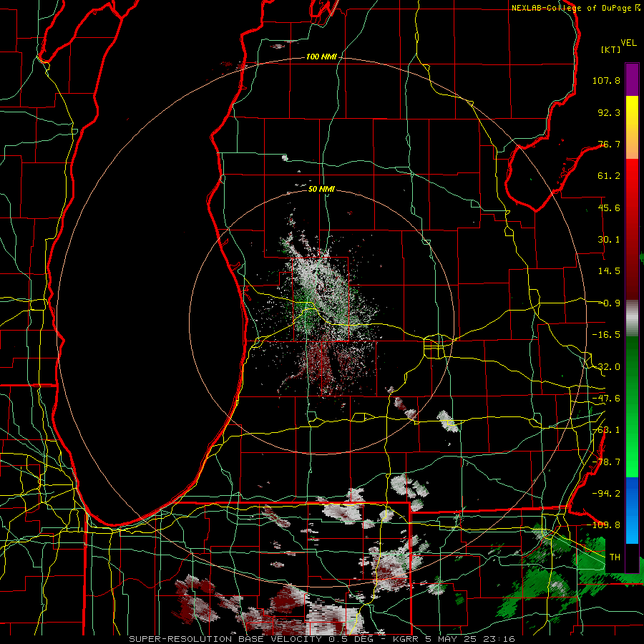This screenshot has height=644, width=644.
Task: Click the 50 NMI range ring label
Action: point(321,189)
